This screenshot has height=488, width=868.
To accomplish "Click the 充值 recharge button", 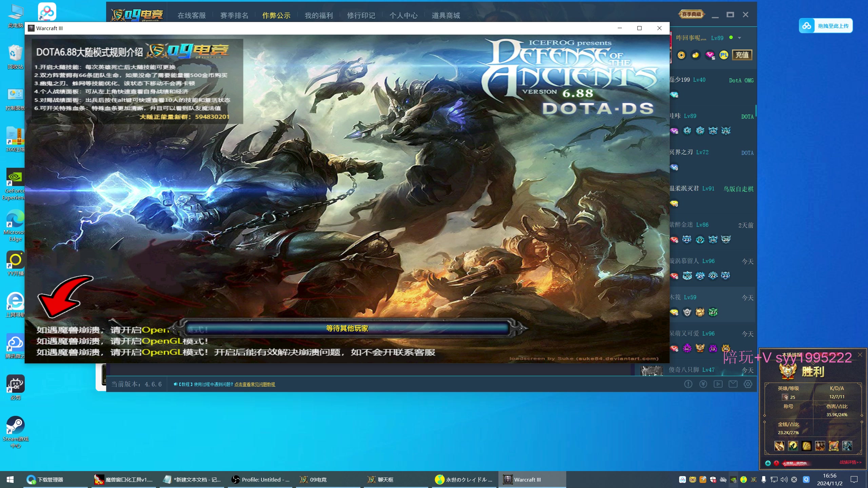I will [x=742, y=55].
